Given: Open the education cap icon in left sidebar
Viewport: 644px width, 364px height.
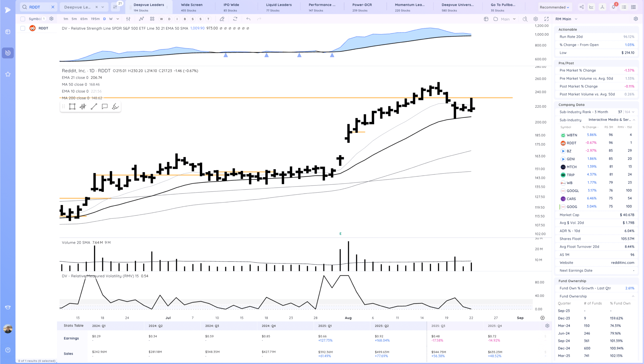Looking at the screenshot, I should click(8, 307).
